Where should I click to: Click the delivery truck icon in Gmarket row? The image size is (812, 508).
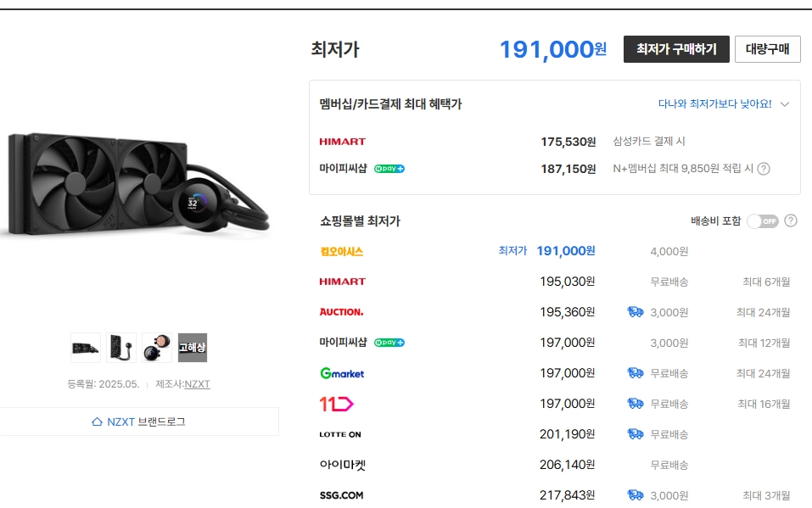[x=636, y=373]
